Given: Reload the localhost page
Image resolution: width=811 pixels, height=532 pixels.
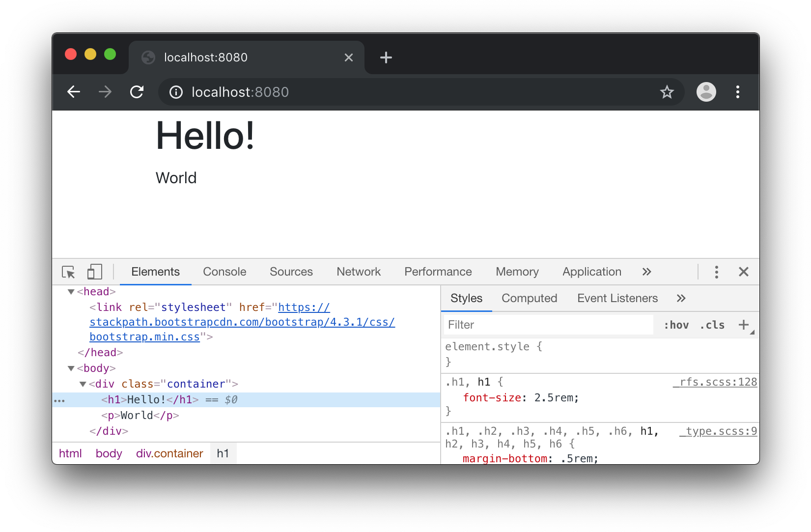Looking at the screenshot, I should (x=137, y=92).
